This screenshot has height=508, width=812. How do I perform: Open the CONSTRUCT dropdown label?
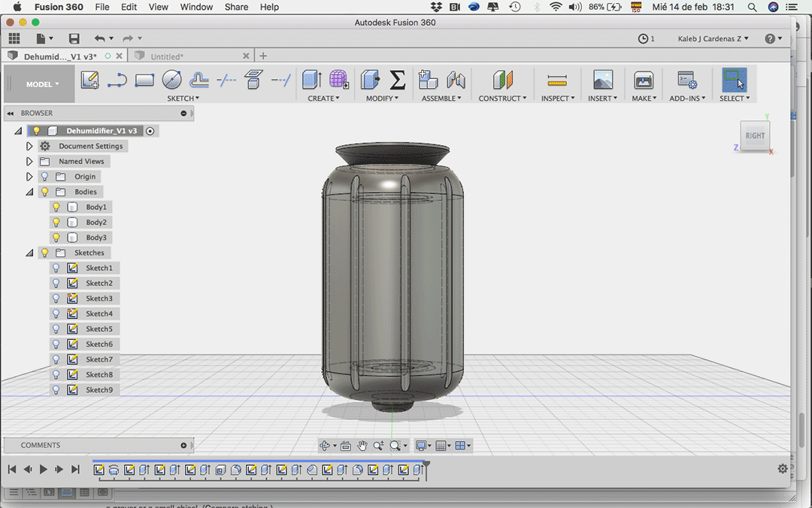(x=502, y=99)
